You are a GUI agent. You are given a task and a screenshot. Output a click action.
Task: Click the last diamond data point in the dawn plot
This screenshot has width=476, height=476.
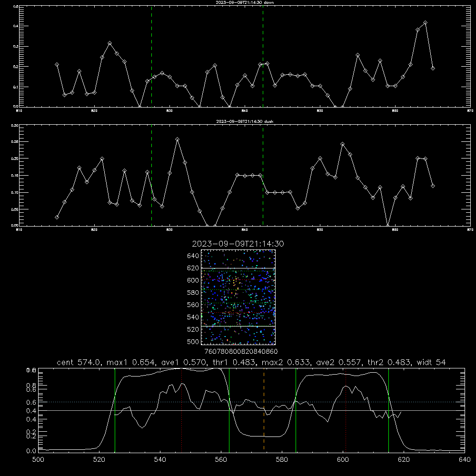point(433,68)
